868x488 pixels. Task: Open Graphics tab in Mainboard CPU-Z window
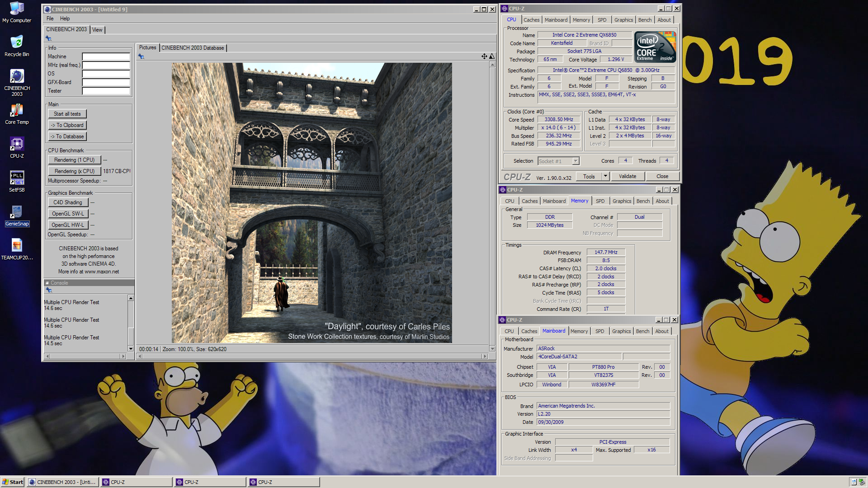pos(621,331)
